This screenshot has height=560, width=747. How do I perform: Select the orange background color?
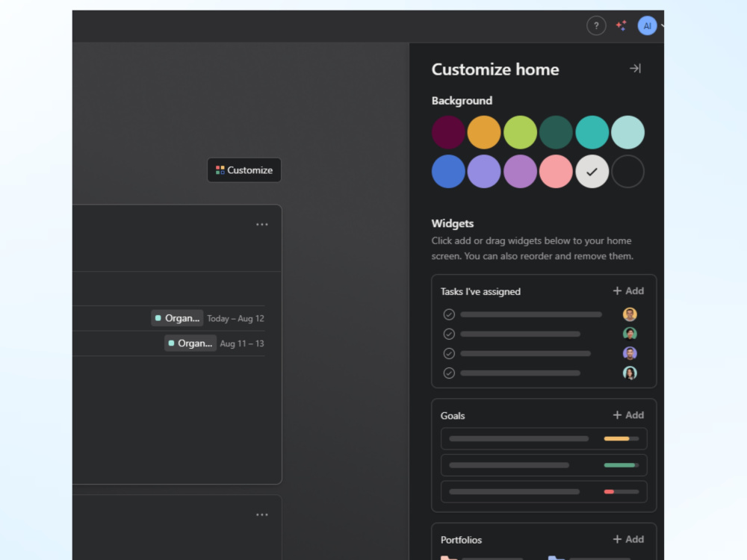tap(484, 132)
